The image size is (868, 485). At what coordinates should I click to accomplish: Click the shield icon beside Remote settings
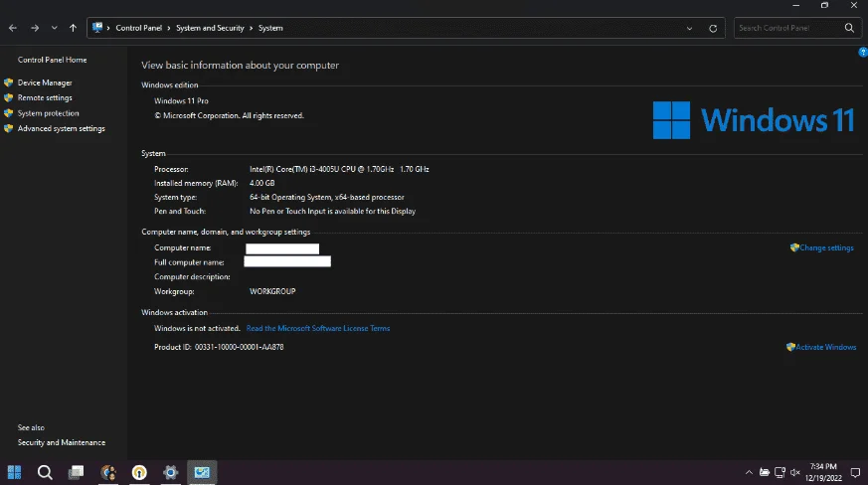click(8, 98)
